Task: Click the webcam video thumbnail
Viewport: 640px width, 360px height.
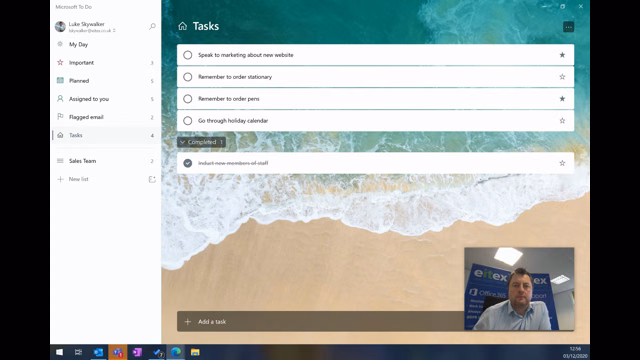Action: tap(519, 289)
